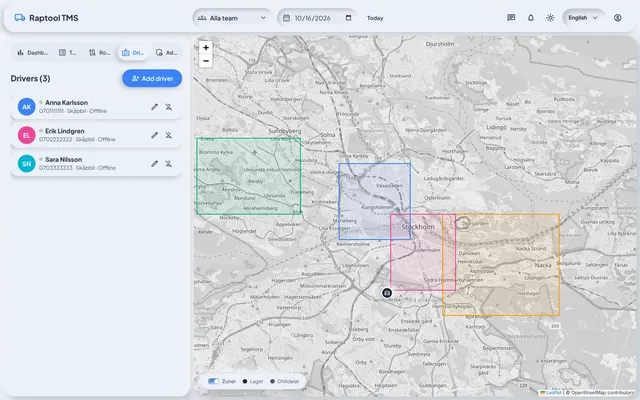Screen dimensions: 640x400
Task: Select the Anna Karlsson driver name
Action: (x=66, y=102)
